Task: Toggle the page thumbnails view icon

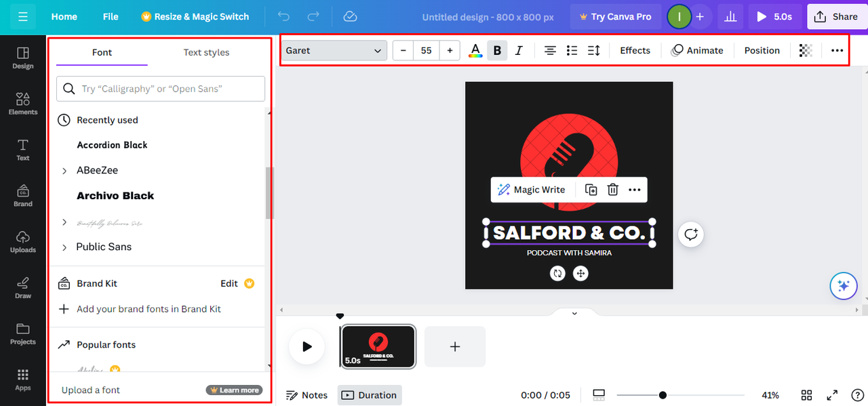Action: 599,395
